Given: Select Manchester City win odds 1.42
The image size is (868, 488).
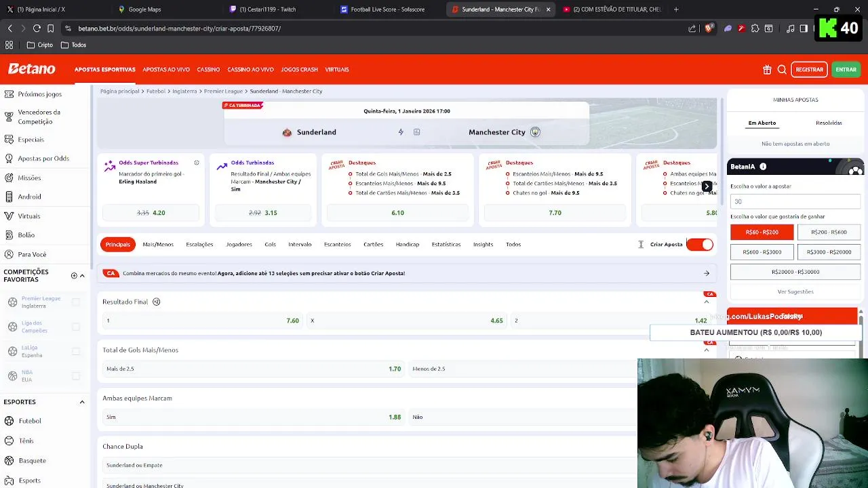Looking at the screenshot, I should pos(610,321).
